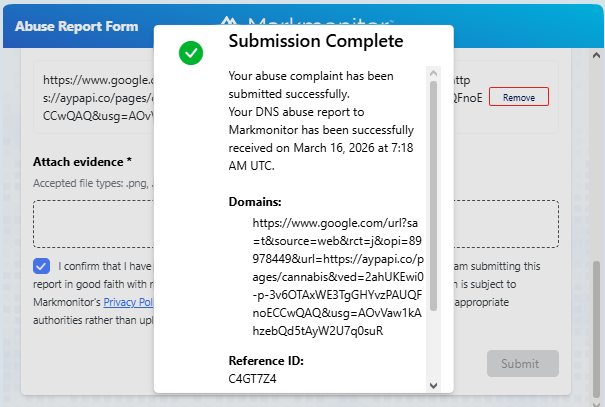Uncheck the good-faith confirmation checkbox
The height and width of the screenshot is (407, 605).
(x=41, y=266)
